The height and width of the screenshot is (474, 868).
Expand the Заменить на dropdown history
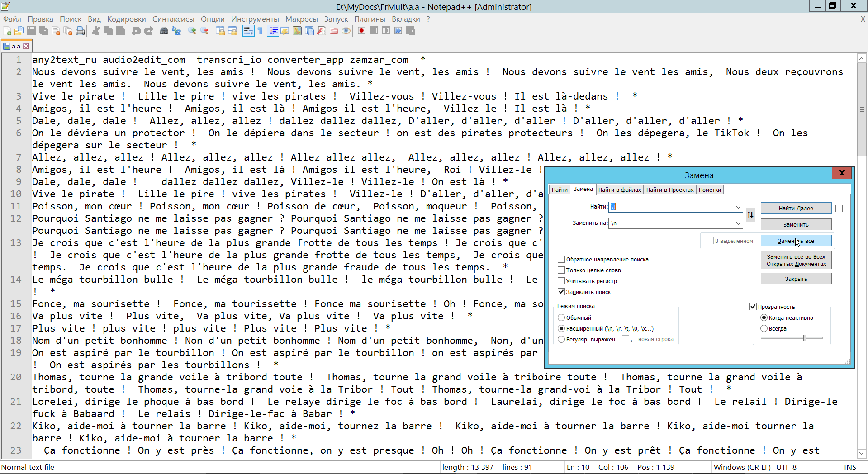click(738, 223)
